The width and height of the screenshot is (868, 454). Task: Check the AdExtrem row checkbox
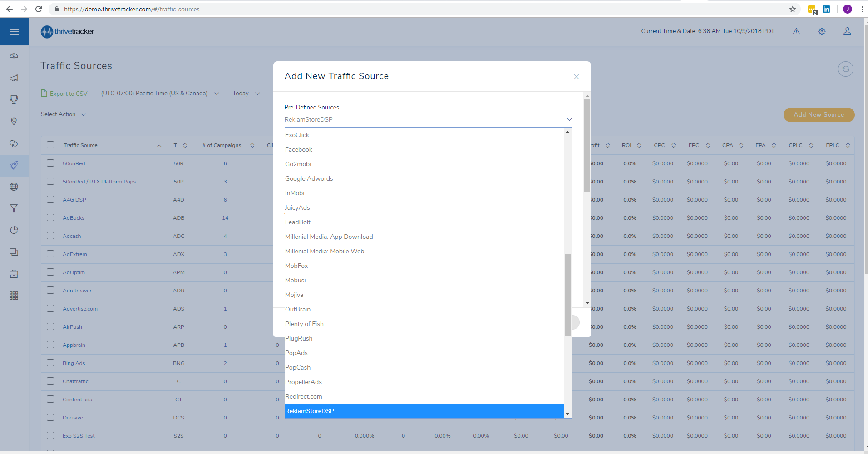pyautogui.click(x=50, y=254)
